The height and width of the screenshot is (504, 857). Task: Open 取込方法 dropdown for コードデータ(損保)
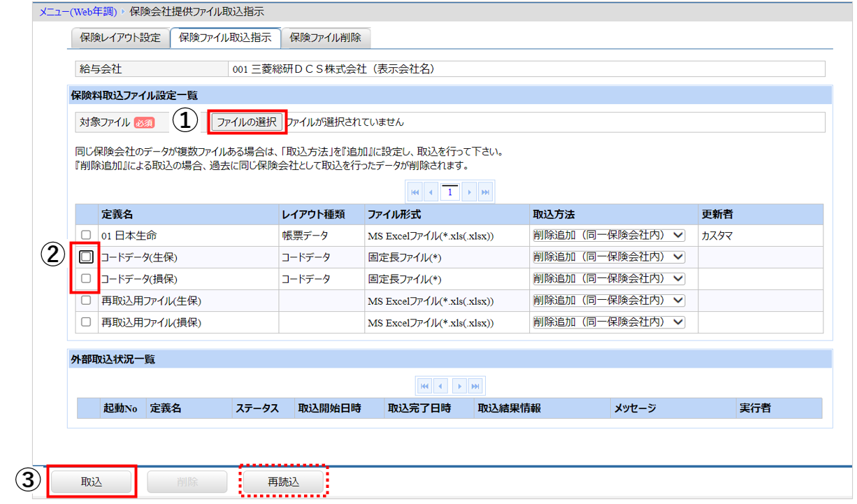609,279
